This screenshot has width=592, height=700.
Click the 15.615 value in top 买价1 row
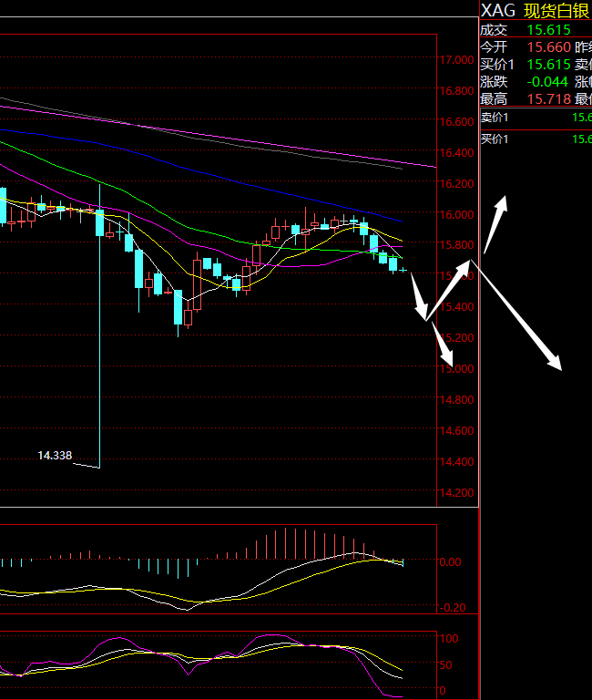click(548, 65)
